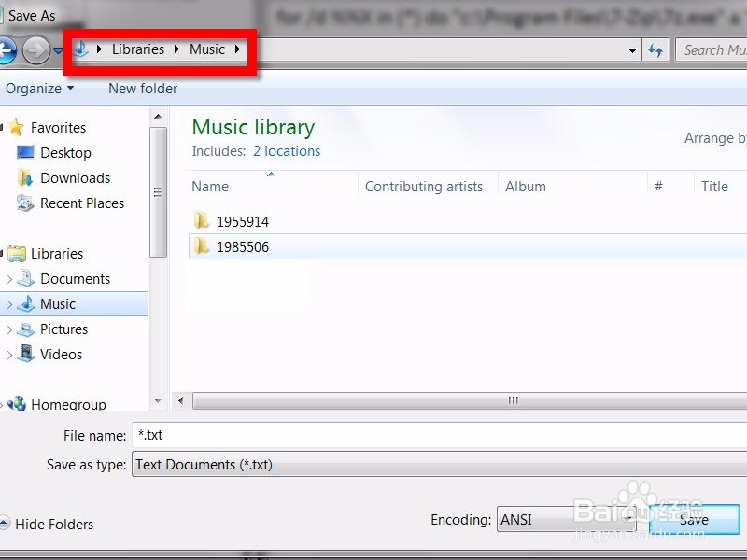Click the Downloads folder icon
The width and height of the screenshot is (747, 560).
[25, 177]
